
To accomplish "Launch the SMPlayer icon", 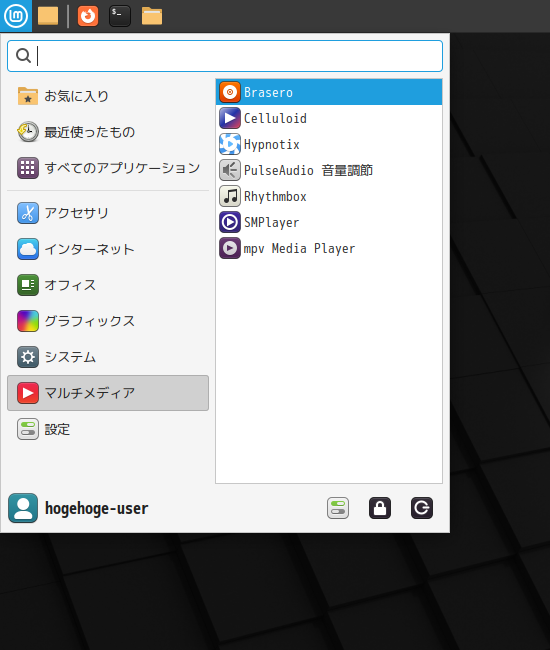I will [230, 222].
